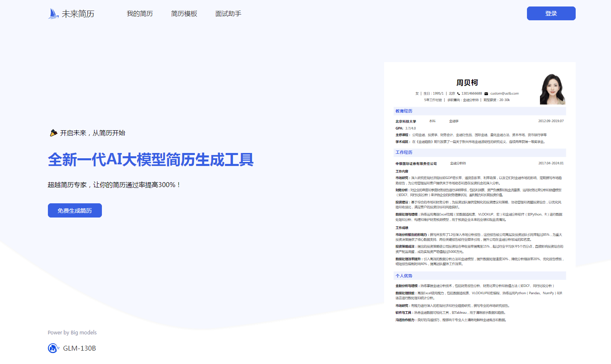Select the 个人优势 section header
611x364 pixels.
404,276
